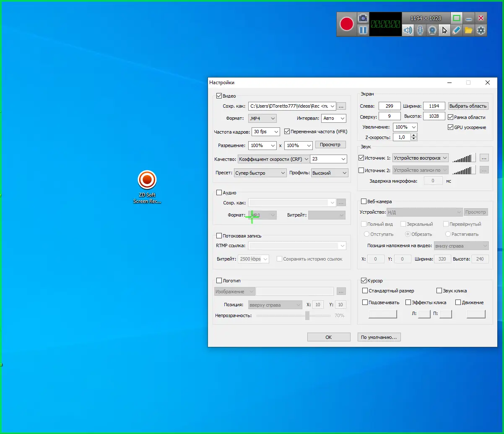504x434 pixels.
Task: Start recording with the red record button
Action: coord(347,24)
